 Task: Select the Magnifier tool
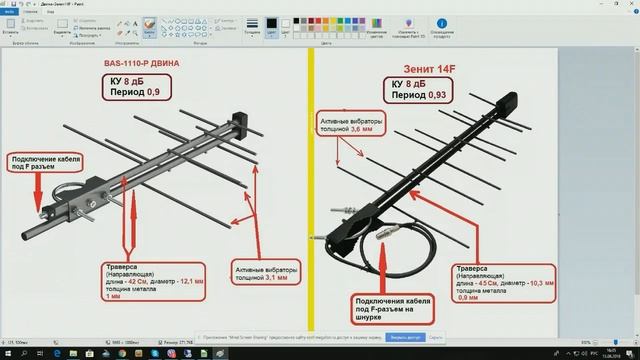coord(135,33)
